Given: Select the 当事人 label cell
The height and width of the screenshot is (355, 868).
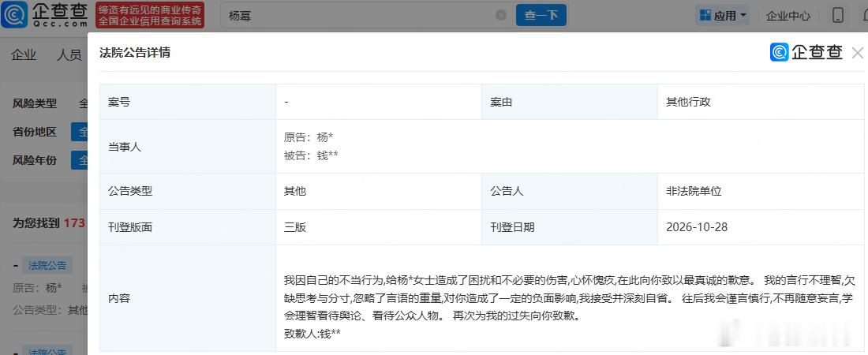Looking at the screenshot, I should click(188, 147).
